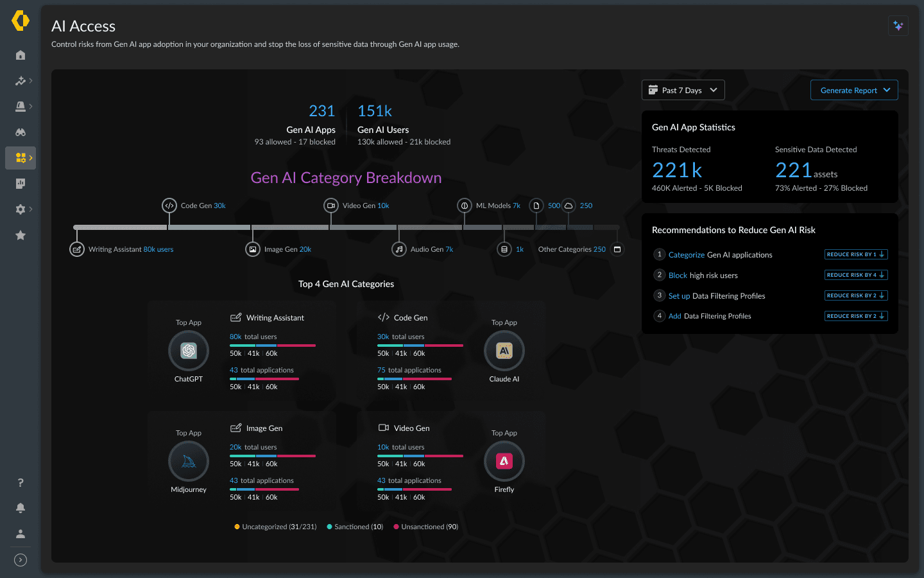
Task: Click Code Gen 75 total applications link
Action: [409, 370]
